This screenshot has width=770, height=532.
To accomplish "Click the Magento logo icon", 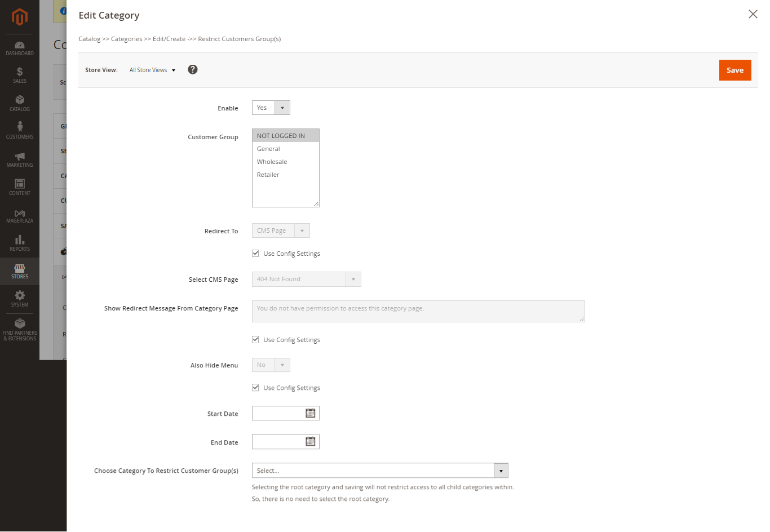I will click(20, 17).
